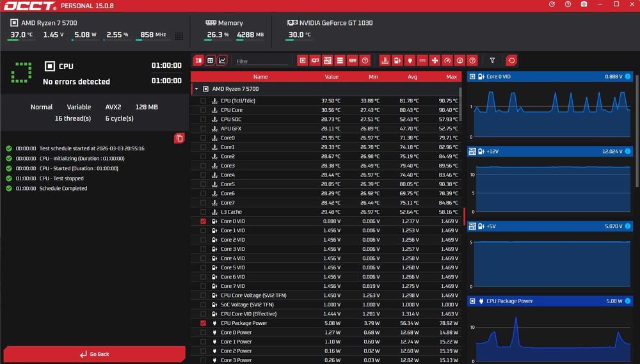
Task: Click the NVIDIA GeForce GT 1030 label
Action: point(335,23)
